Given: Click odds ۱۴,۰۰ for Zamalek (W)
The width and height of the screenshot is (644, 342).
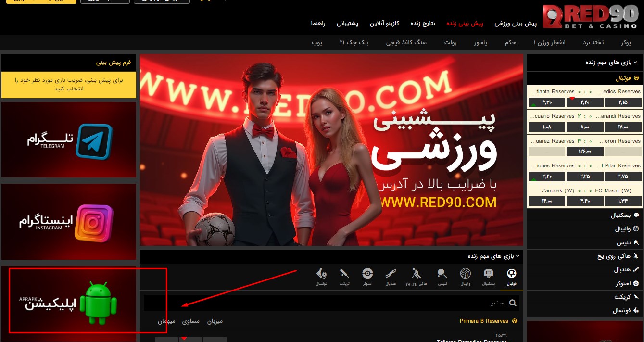Looking at the screenshot, I should (x=546, y=201).
